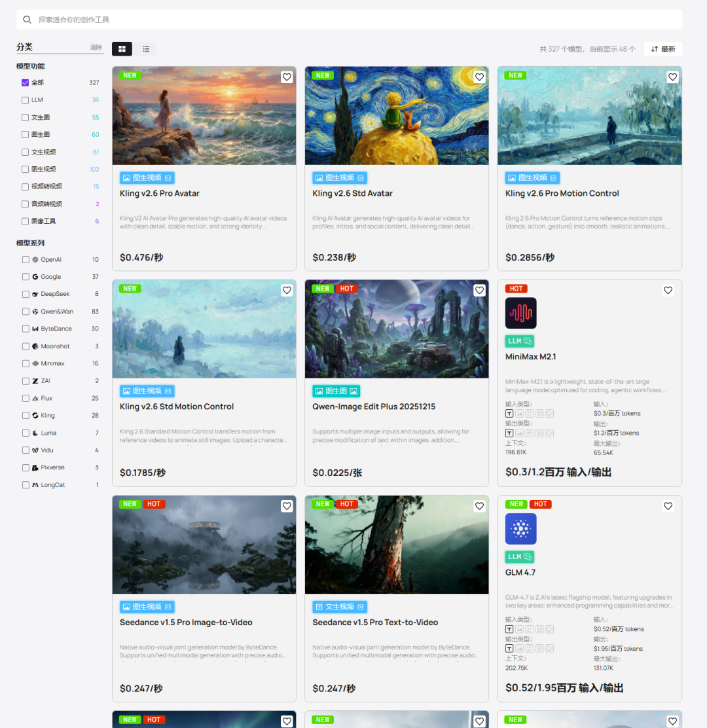Check the Luma series checkbox
Screen dimensions: 707x728
pos(26,433)
